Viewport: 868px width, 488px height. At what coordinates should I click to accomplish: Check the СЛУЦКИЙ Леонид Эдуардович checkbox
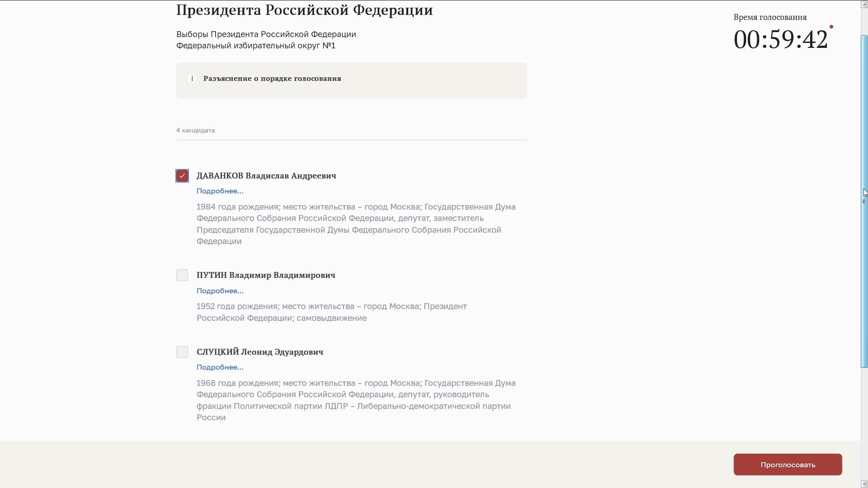click(182, 352)
